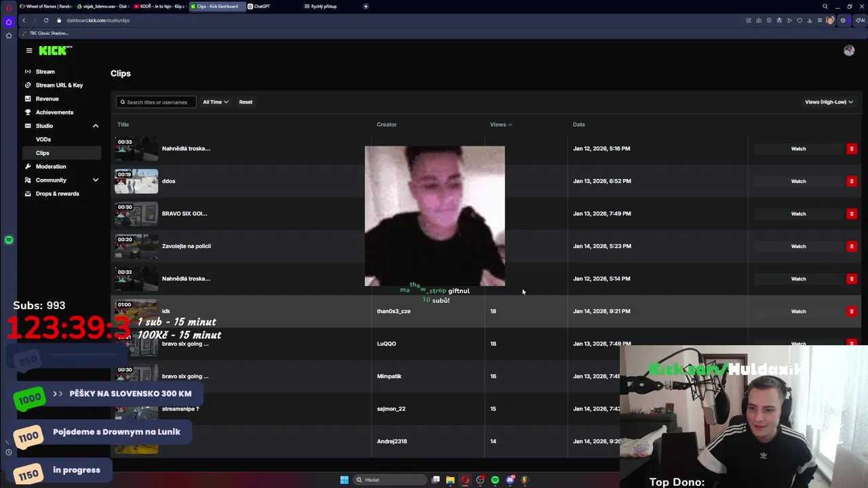The height and width of the screenshot is (488, 868).
Task: Open Discord from taskbar
Action: (x=510, y=480)
